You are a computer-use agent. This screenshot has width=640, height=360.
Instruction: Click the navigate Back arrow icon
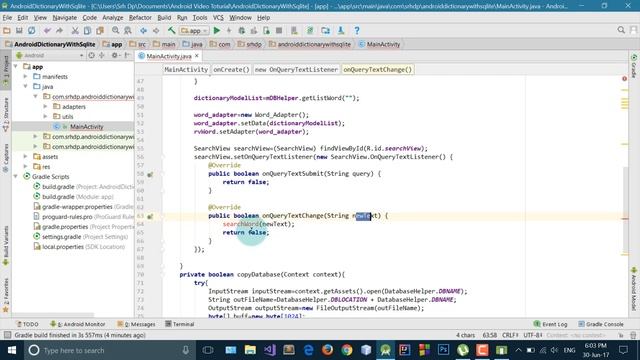(x=143, y=31)
